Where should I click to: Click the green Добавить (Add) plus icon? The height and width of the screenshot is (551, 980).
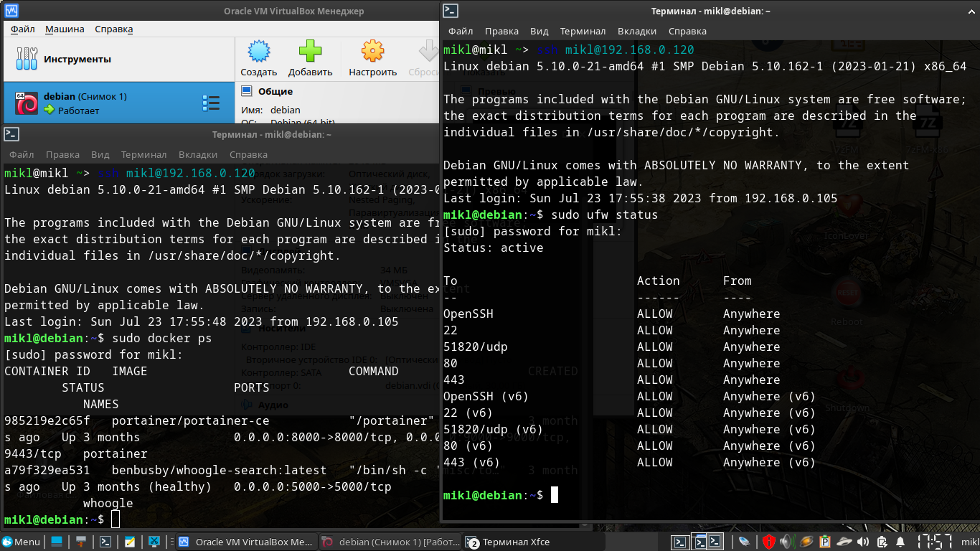310,58
